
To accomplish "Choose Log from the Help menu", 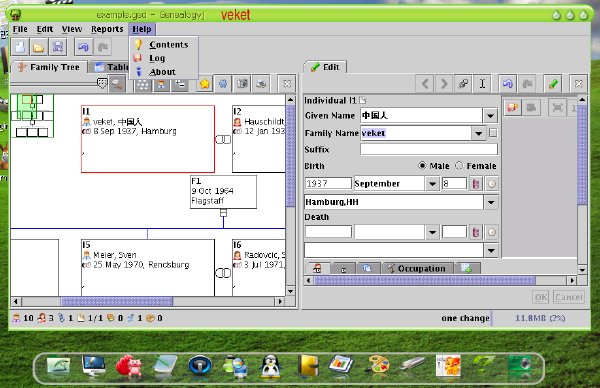I will [x=164, y=58].
